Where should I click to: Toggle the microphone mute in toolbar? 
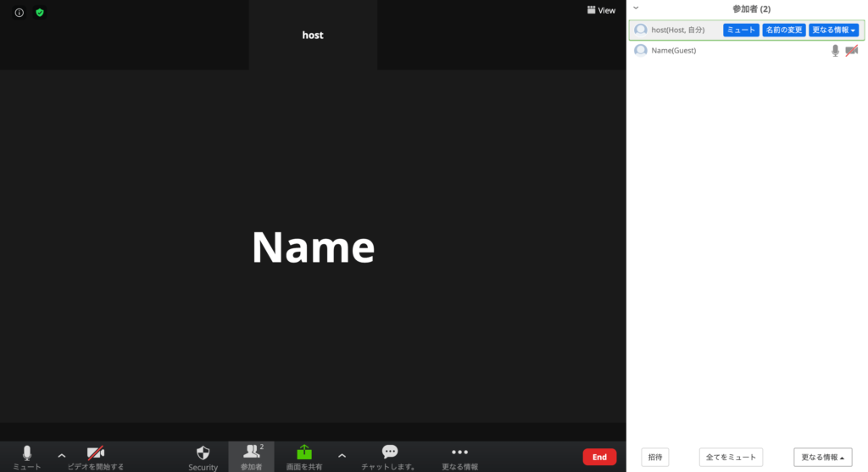click(26, 454)
